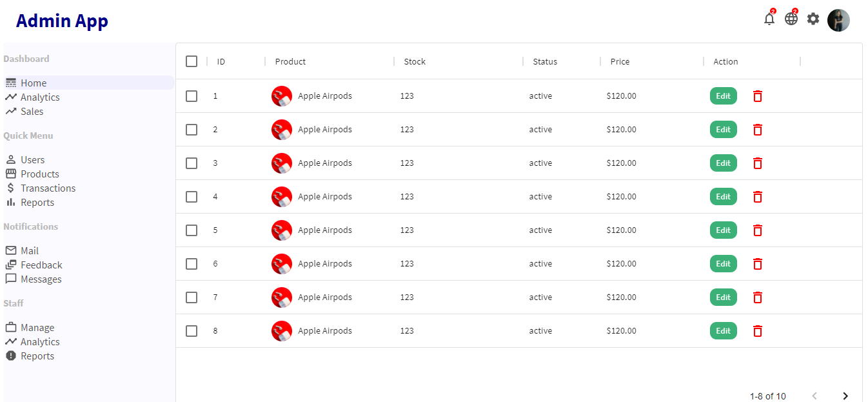This screenshot has width=868, height=402.
Task: Open Reports under Staff
Action: pos(88,356)
